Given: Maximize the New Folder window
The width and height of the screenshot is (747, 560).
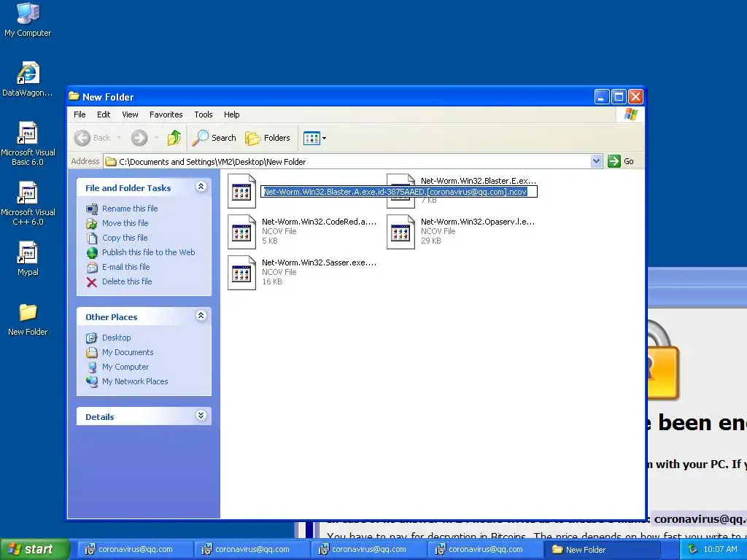Looking at the screenshot, I should 619,97.
